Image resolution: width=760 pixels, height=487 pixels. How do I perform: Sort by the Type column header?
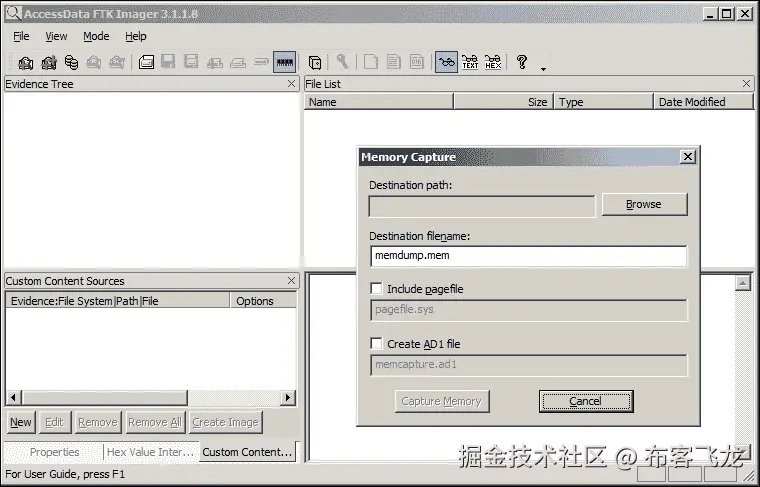603,102
